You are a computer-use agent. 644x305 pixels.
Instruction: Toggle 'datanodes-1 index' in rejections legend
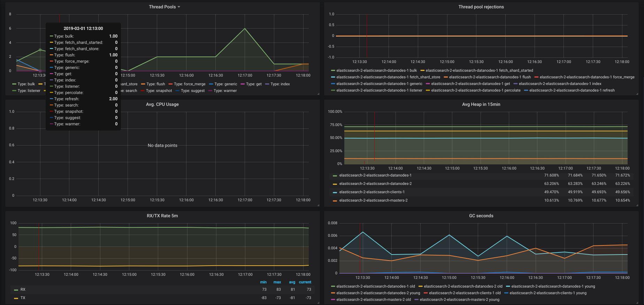pos(560,84)
